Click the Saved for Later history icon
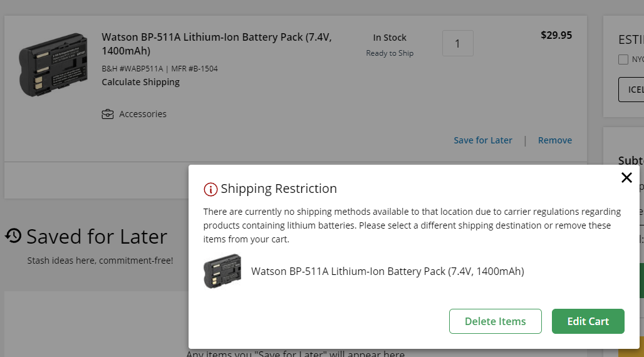 tap(13, 235)
